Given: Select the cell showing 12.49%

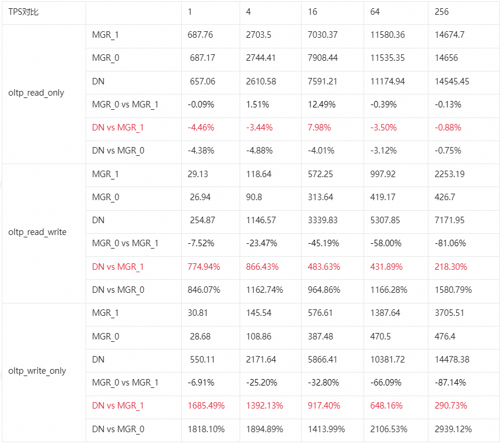Looking at the screenshot, I should [x=322, y=105].
